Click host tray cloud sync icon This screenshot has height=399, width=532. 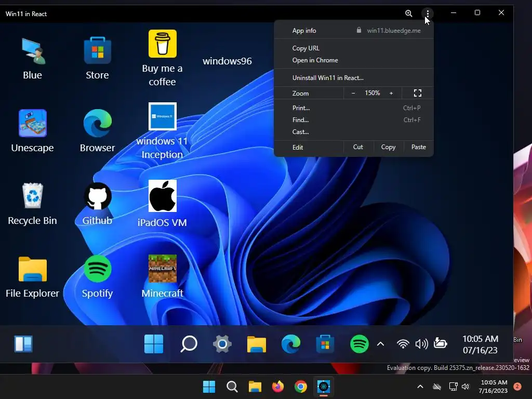click(437, 387)
